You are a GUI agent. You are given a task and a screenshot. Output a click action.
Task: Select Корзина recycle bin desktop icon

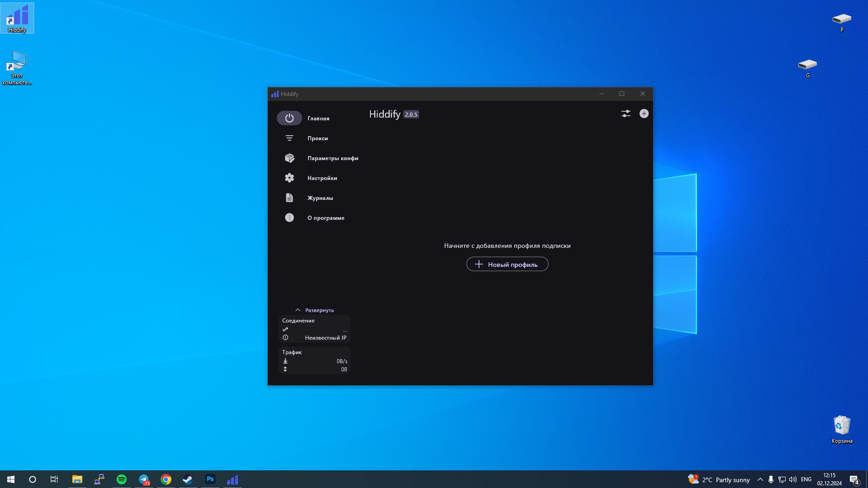842,429
